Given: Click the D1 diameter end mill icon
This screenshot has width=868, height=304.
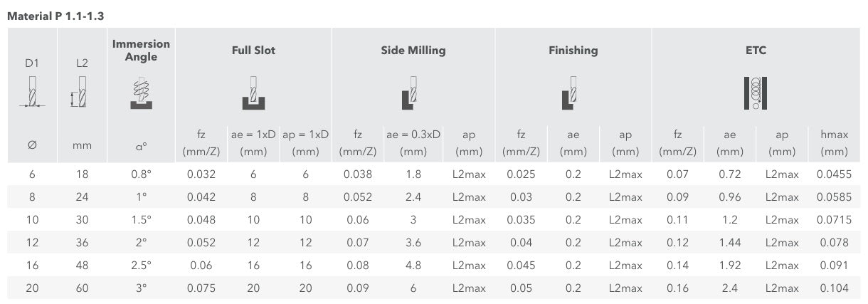Looking at the screenshot, I should [32, 92].
